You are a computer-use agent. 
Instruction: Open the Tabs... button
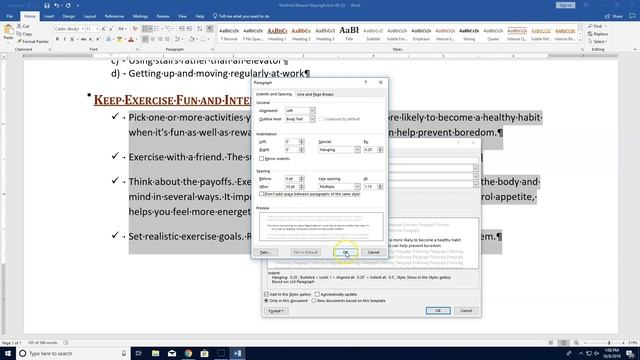[265, 252]
